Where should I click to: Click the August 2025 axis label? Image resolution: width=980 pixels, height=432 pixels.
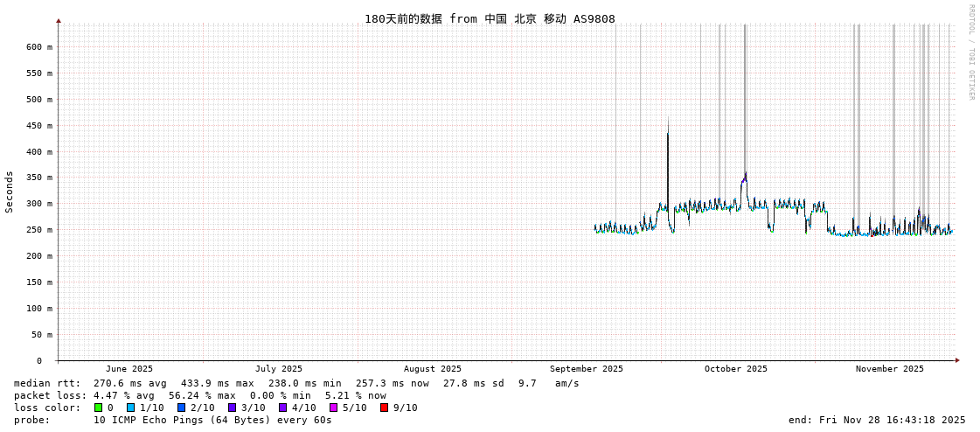point(432,369)
